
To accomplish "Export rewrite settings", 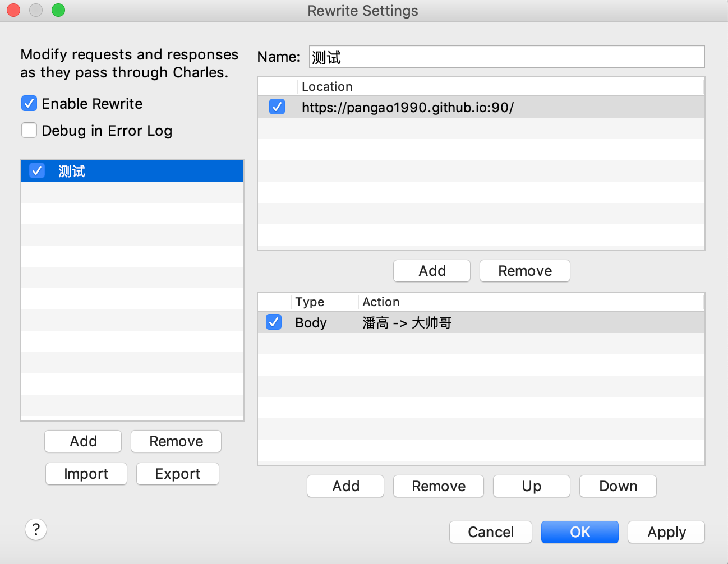I will click(x=178, y=474).
